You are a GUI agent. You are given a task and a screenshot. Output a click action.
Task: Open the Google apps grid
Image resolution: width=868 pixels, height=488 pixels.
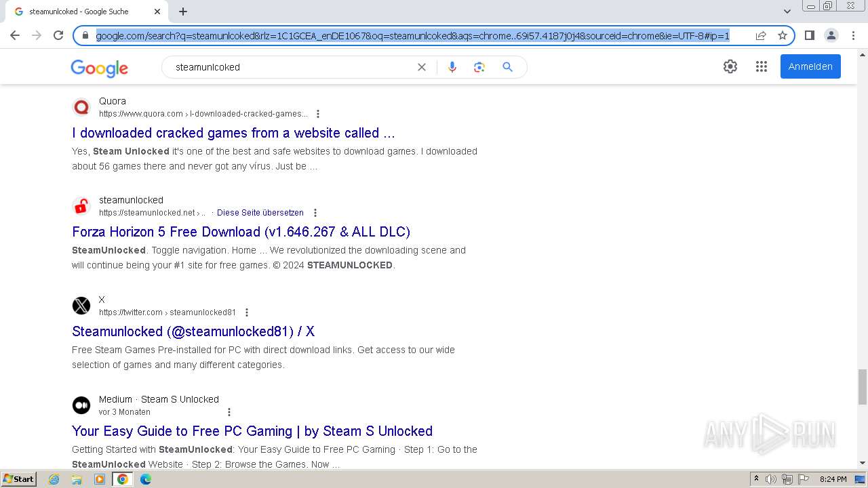[762, 66]
